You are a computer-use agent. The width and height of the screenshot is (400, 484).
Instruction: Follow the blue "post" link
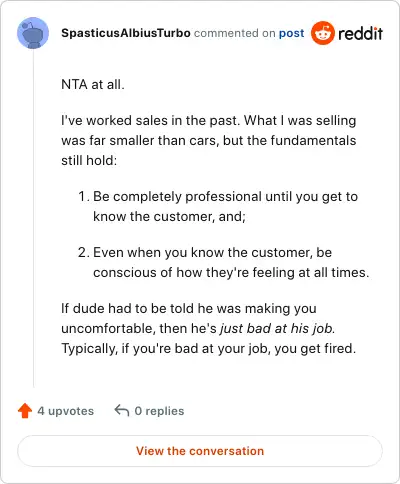291,33
